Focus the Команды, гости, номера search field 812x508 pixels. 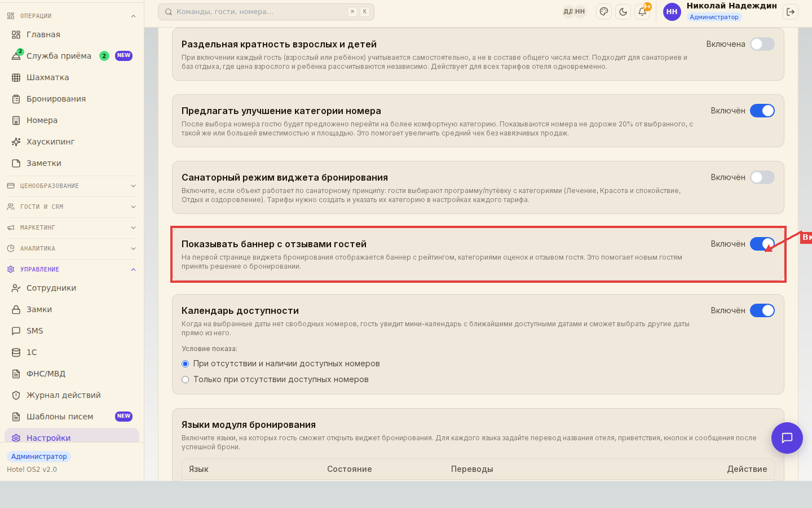pyautogui.click(x=266, y=12)
